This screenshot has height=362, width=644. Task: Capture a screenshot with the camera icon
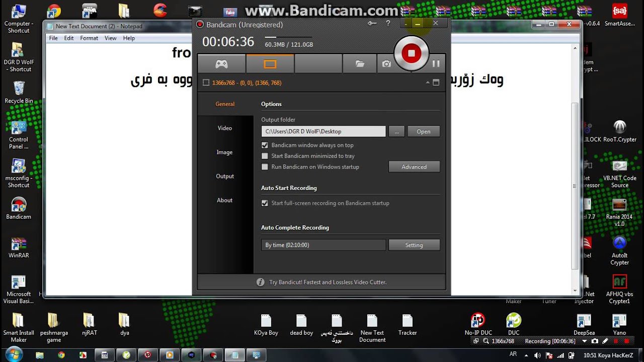pyautogui.click(x=386, y=64)
